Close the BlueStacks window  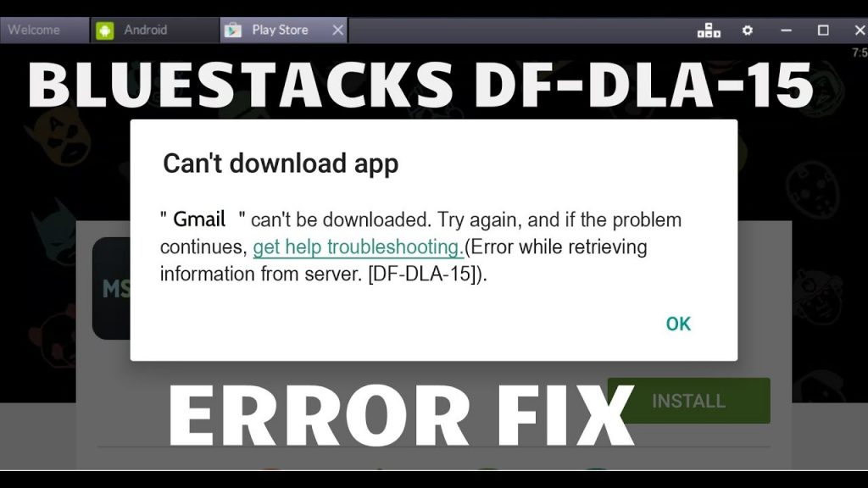pos(860,30)
